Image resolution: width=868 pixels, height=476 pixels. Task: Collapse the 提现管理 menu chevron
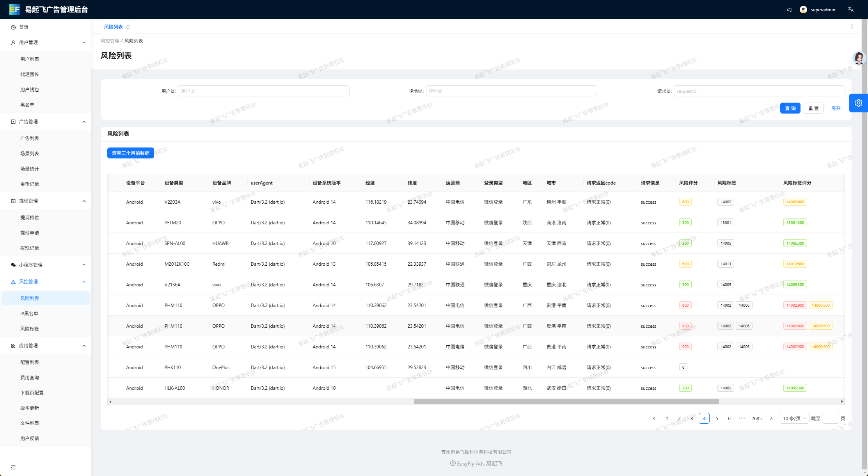click(x=84, y=201)
